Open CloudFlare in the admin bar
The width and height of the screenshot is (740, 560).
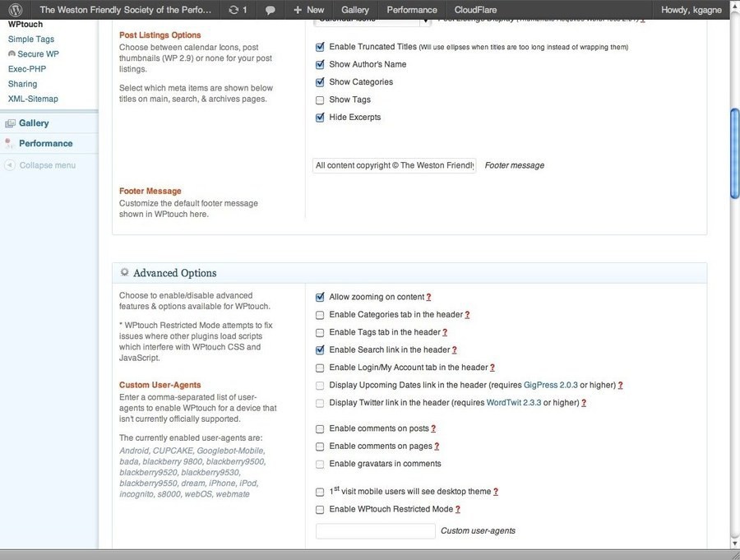coord(475,10)
